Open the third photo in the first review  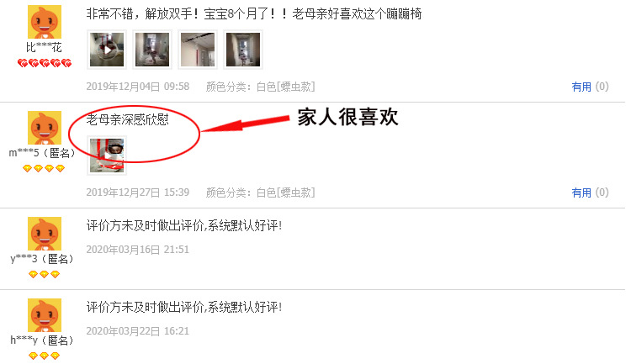tap(198, 50)
